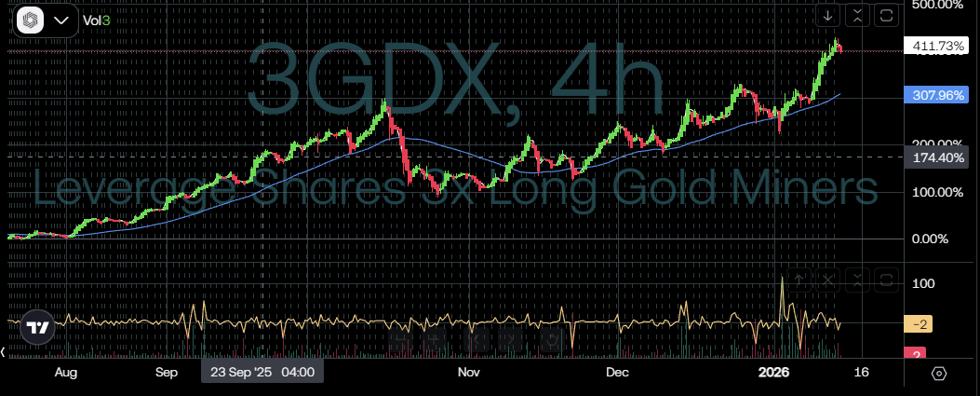Maximize the main chart pane
The image size is (980, 396).
point(887,16)
